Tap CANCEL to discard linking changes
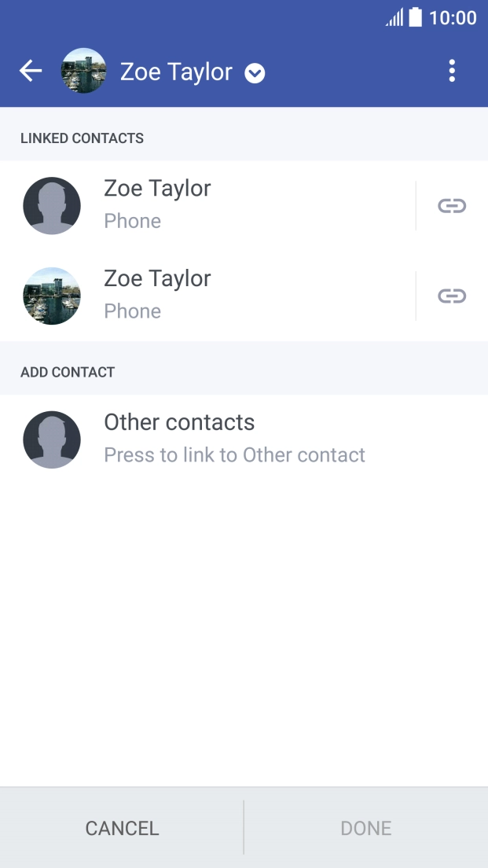488x868 pixels. point(121,828)
